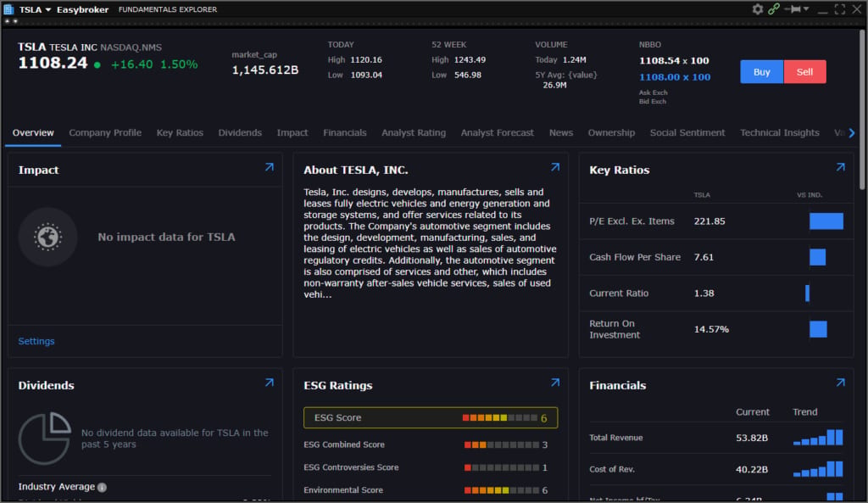Screen dimensions: 868x503
Task: Go to Technical Insights tab
Action: coord(780,133)
